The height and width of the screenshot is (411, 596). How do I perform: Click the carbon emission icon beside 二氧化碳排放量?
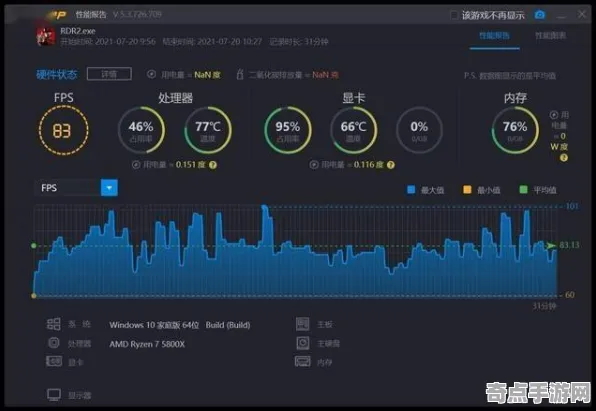240,74
